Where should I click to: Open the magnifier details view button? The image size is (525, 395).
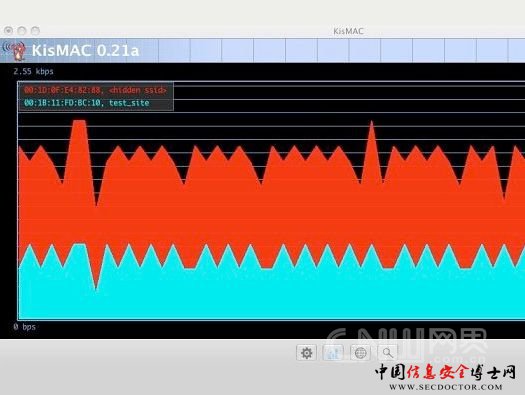pos(387,353)
